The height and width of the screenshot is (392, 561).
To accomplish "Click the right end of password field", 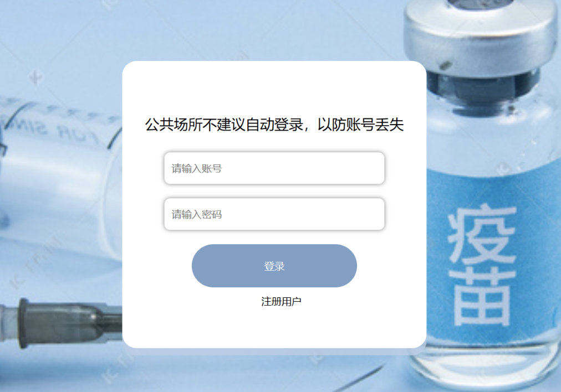I will click(x=372, y=214).
